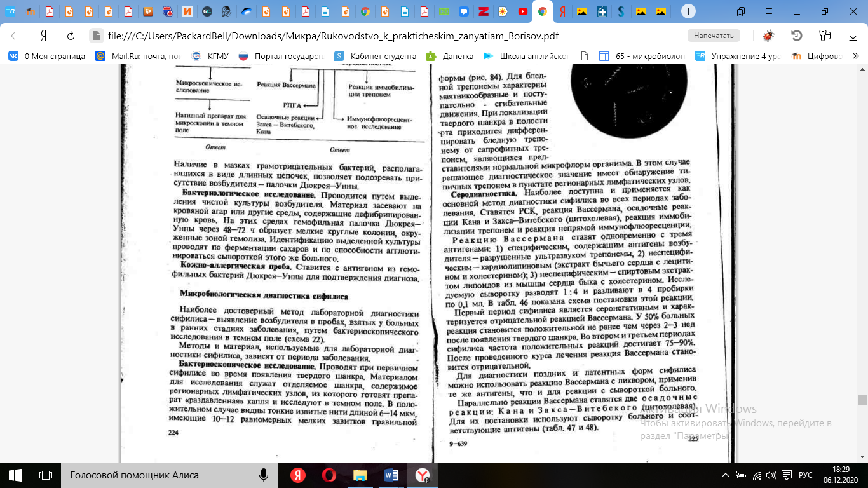Switch to the dark GC tab

click(x=207, y=11)
